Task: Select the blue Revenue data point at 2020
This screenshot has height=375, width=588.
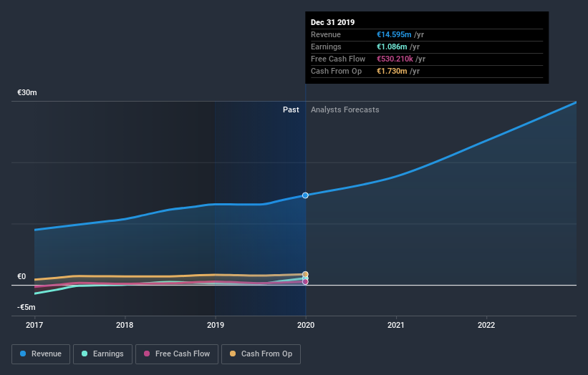Action: click(x=305, y=195)
